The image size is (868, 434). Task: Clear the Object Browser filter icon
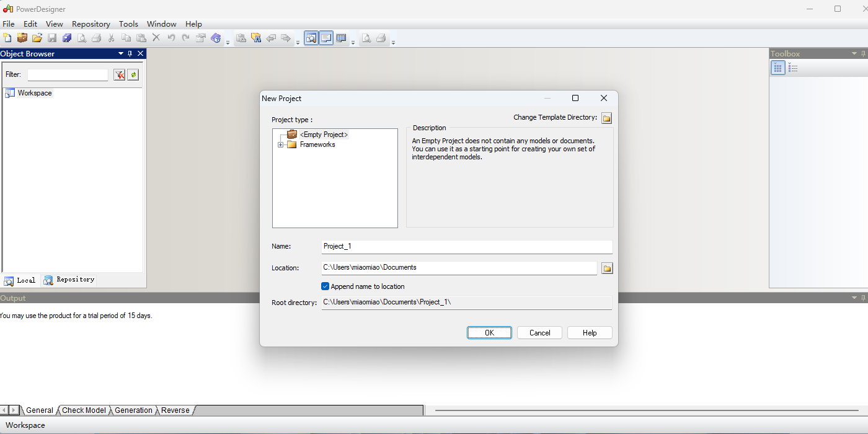coord(120,75)
